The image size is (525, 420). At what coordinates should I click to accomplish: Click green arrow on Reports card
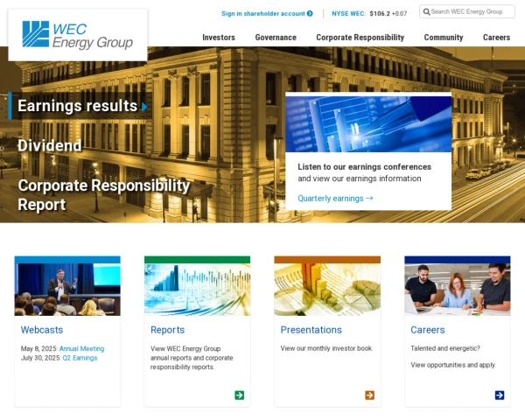click(x=240, y=395)
